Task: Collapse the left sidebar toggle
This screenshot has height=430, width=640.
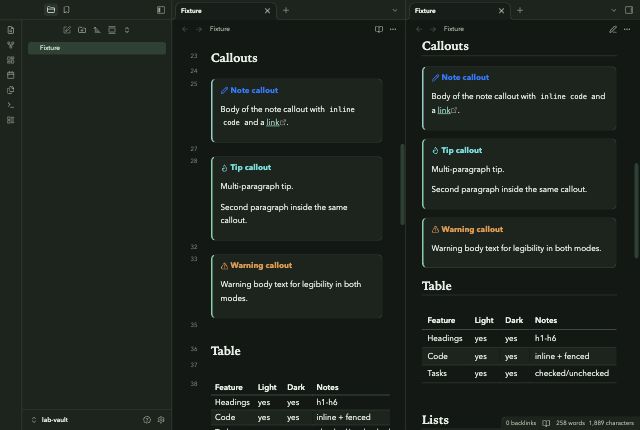Action: [161, 10]
